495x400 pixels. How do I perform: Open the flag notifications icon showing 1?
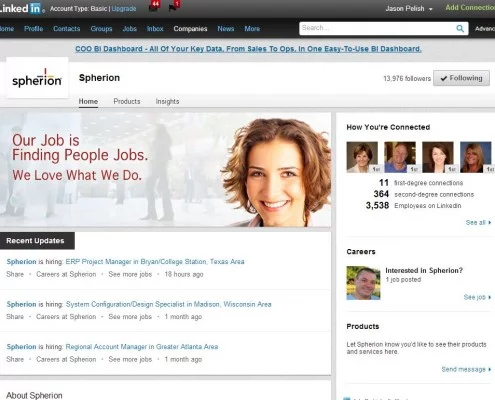pos(174,6)
